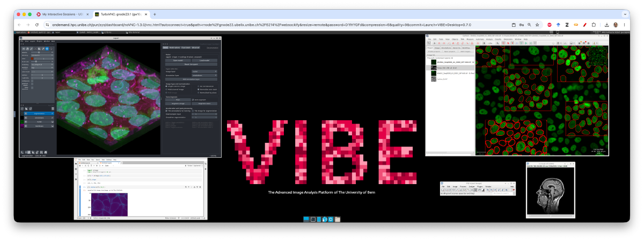Select QuPath Brush tool
Viewport: 644px width, 241px height.
coord(463,43)
